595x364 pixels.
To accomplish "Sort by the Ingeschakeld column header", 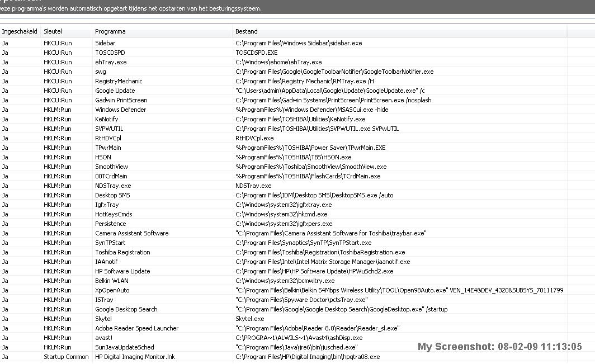I will [20, 31].
